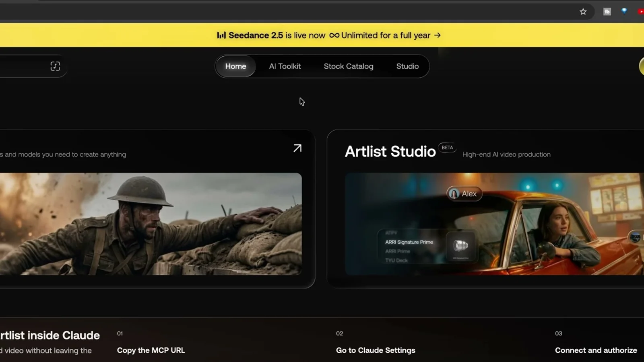This screenshot has height=362, width=644.
Task: Click the 'inside Claude' heading
Action: 63,335
